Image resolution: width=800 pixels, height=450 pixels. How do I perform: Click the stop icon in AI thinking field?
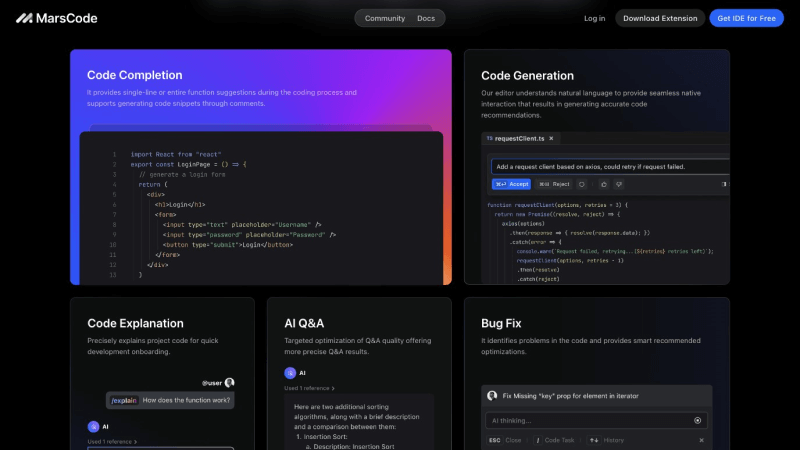pos(698,420)
